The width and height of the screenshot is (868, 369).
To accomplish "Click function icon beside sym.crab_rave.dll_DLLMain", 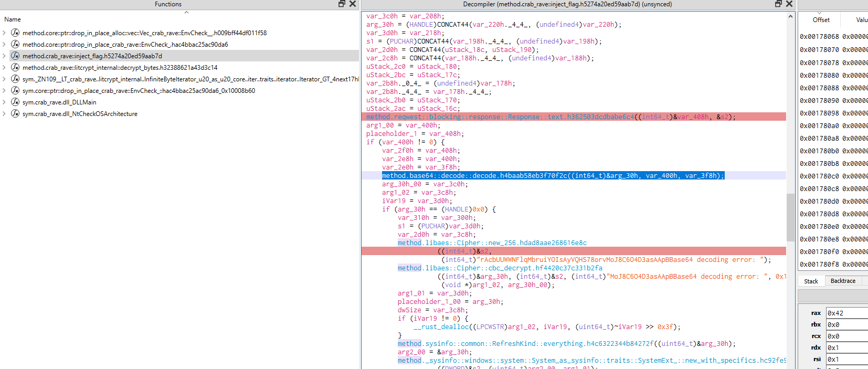I will (x=15, y=102).
